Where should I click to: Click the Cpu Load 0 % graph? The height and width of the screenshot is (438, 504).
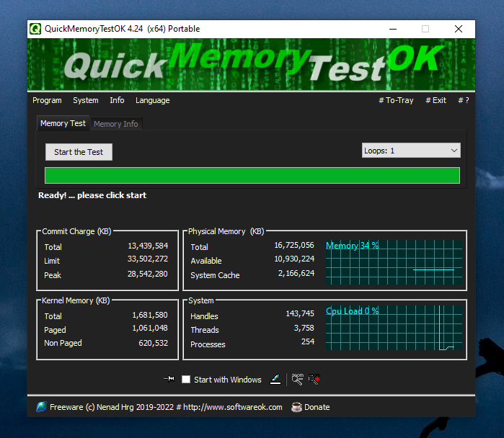click(x=394, y=328)
